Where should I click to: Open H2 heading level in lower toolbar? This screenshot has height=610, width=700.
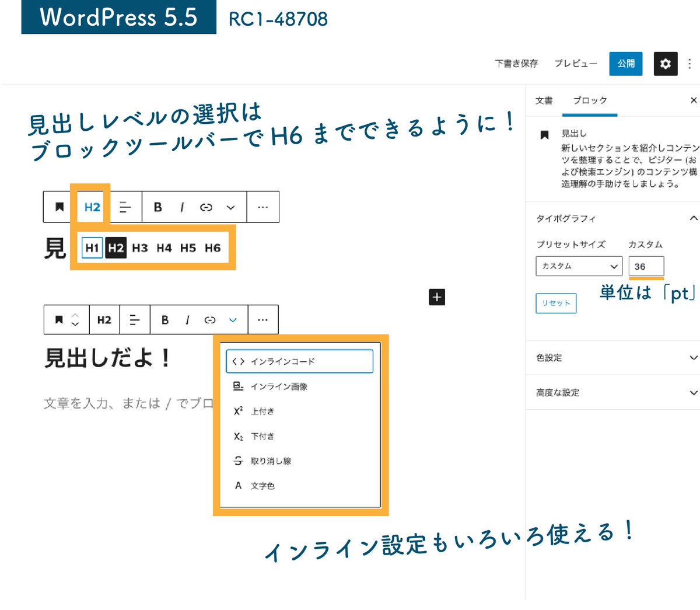point(104,319)
